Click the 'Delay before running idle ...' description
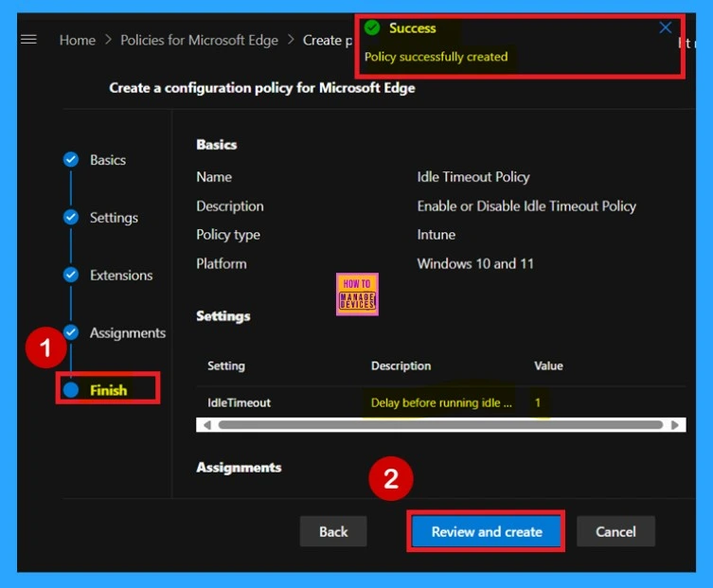Image resolution: width=713 pixels, height=588 pixels. (441, 402)
